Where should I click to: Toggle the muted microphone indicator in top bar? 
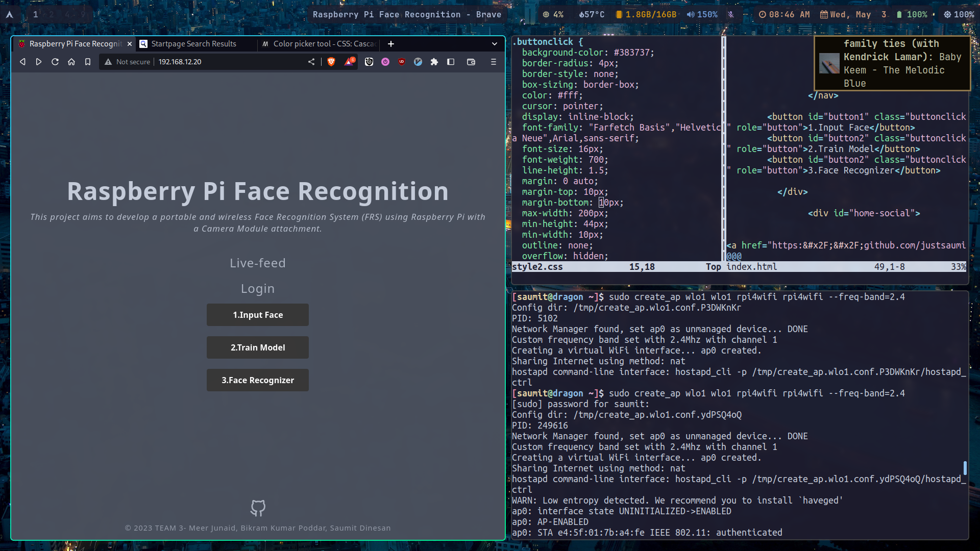[731, 14]
